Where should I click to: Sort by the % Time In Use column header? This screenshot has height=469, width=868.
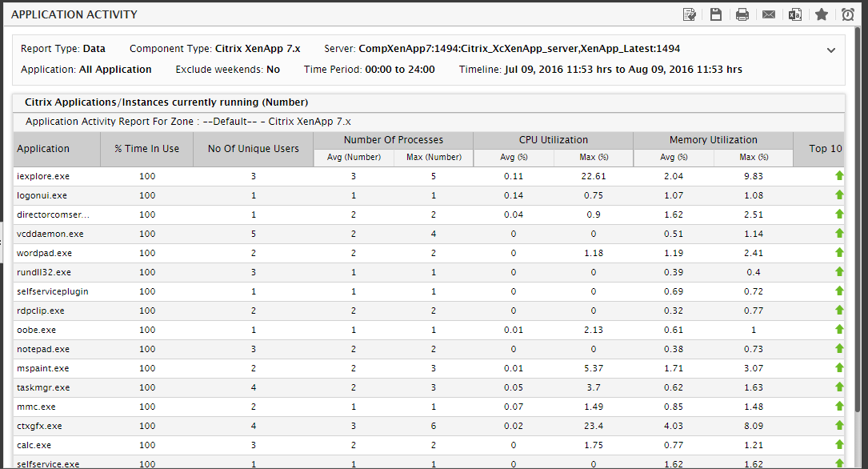[146, 149]
